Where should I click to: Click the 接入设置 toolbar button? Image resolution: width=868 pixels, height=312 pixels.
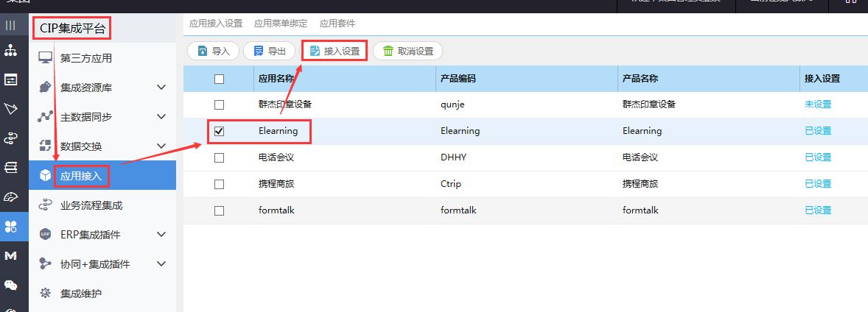[335, 51]
